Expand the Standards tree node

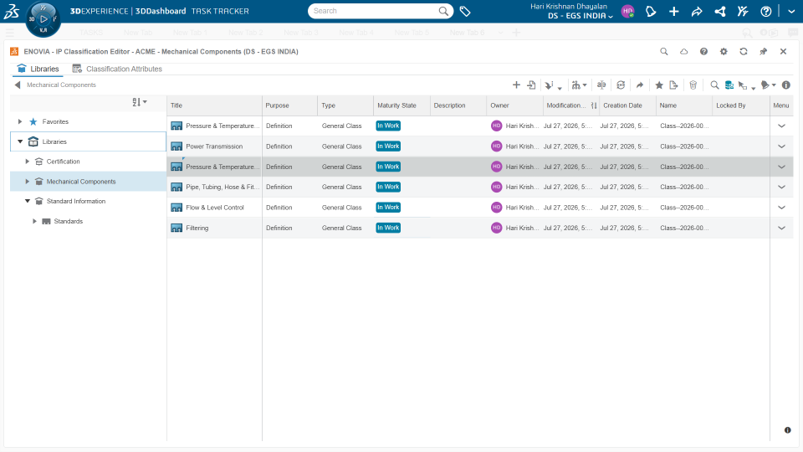pyautogui.click(x=34, y=221)
